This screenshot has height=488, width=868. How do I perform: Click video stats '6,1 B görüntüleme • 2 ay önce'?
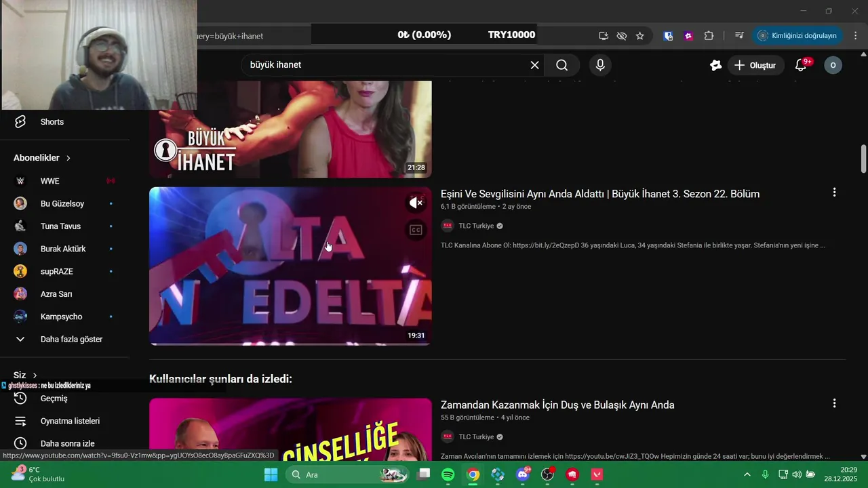(486, 207)
